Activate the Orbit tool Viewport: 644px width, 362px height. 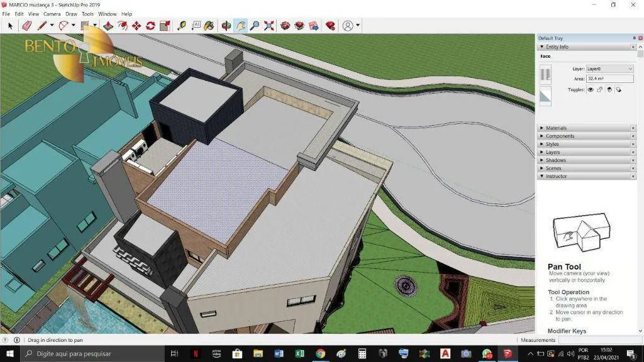(226, 26)
